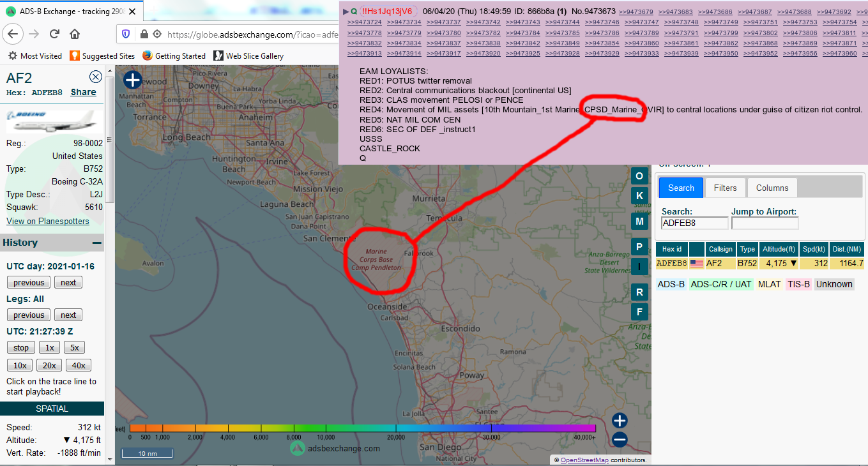
Task: Go to previous UTC day
Action: point(29,282)
